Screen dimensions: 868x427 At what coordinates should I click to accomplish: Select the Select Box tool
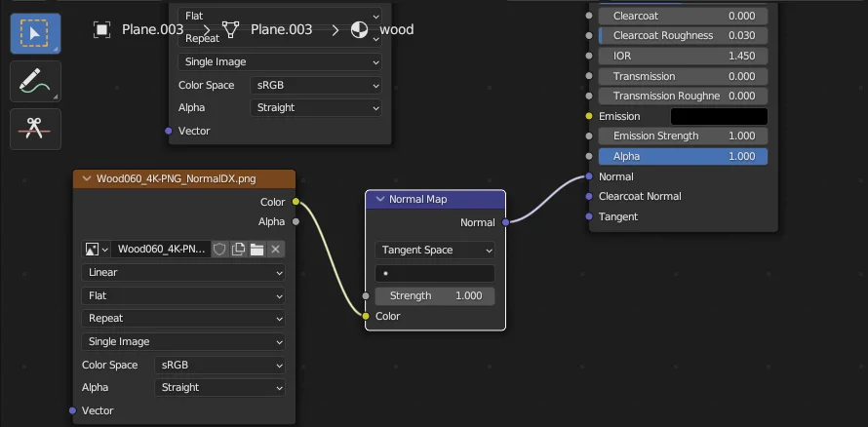point(35,34)
